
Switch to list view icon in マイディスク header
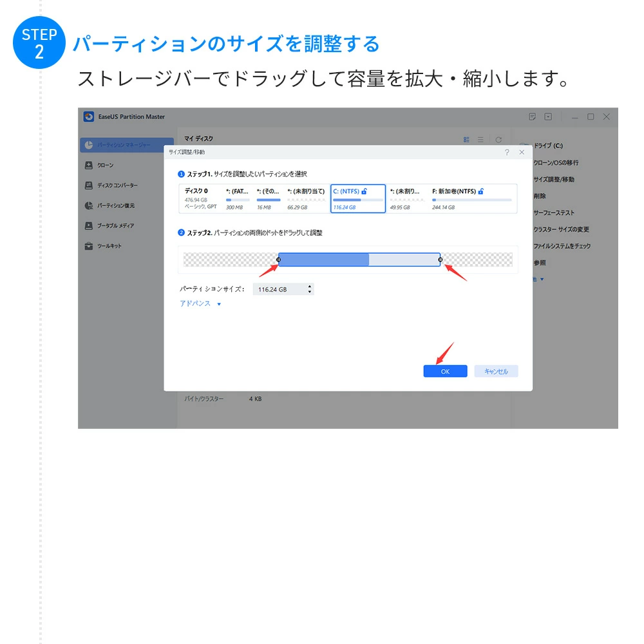pyautogui.click(x=481, y=139)
